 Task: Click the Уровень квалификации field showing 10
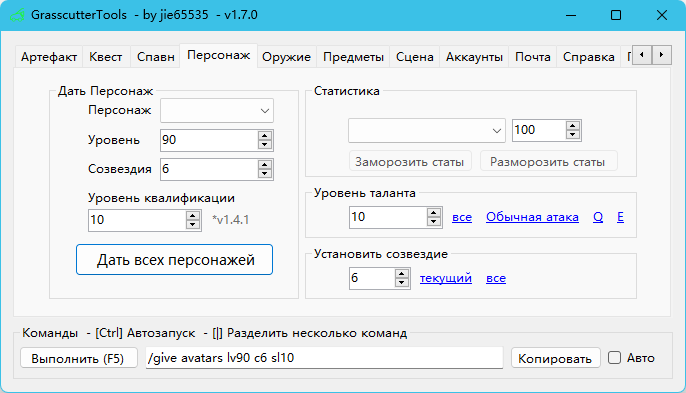[137, 220]
